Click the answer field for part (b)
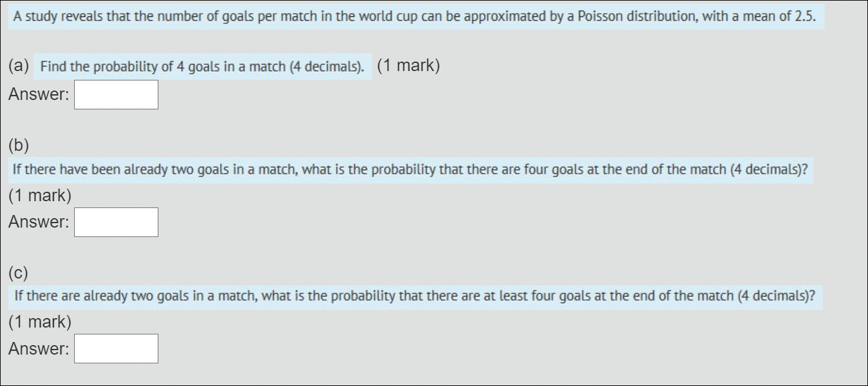Image resolution: width=868 pixels, height=386 pixels. point(116,221)
